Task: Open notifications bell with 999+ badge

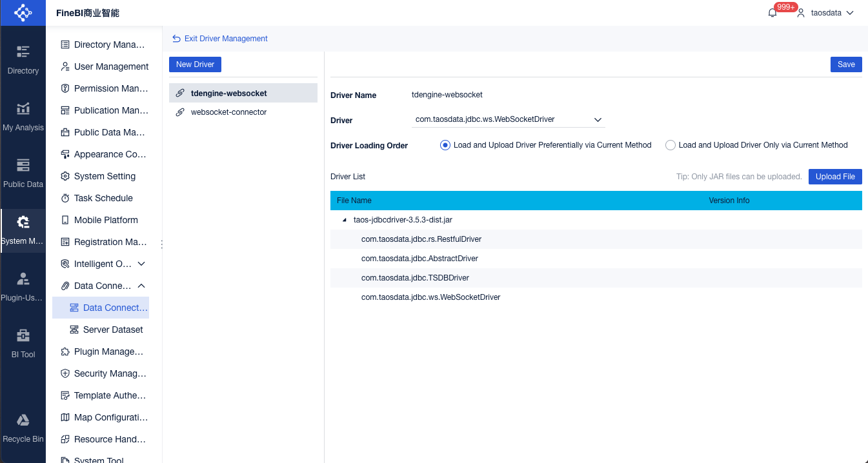Action: pos(773,13)
